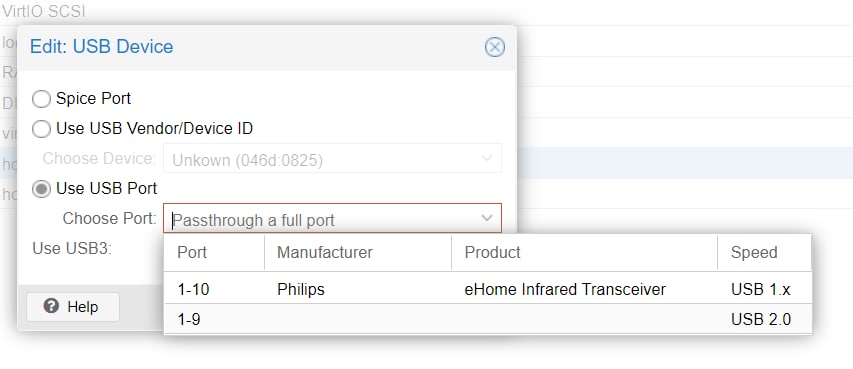
Task: Choose port 1-10 Philips eHome Infrared Transceiver
Action: point(487,289)
